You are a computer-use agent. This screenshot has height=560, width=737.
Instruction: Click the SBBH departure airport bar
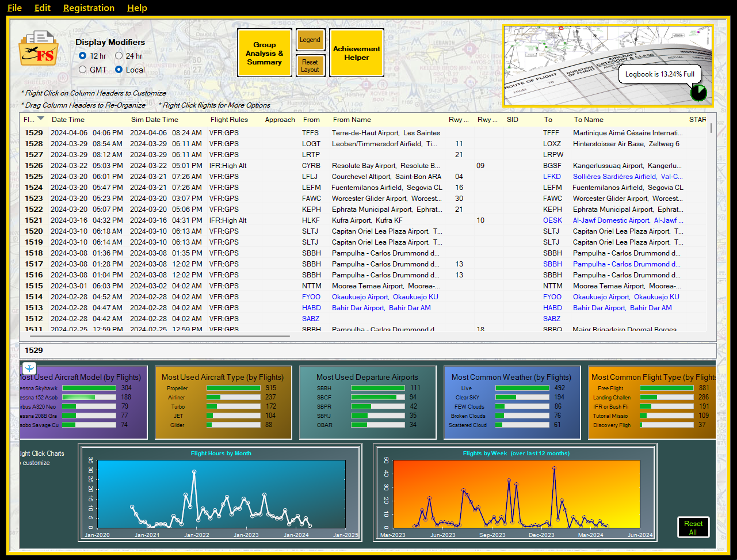click(x=378, y=388)
